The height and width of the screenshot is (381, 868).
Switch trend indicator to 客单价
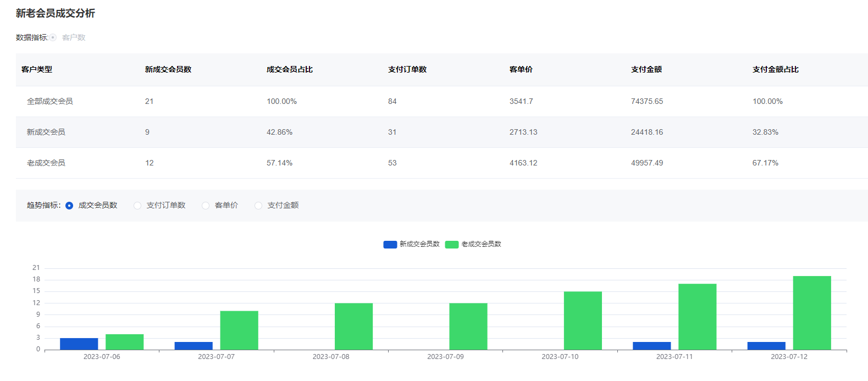(206, 206)
